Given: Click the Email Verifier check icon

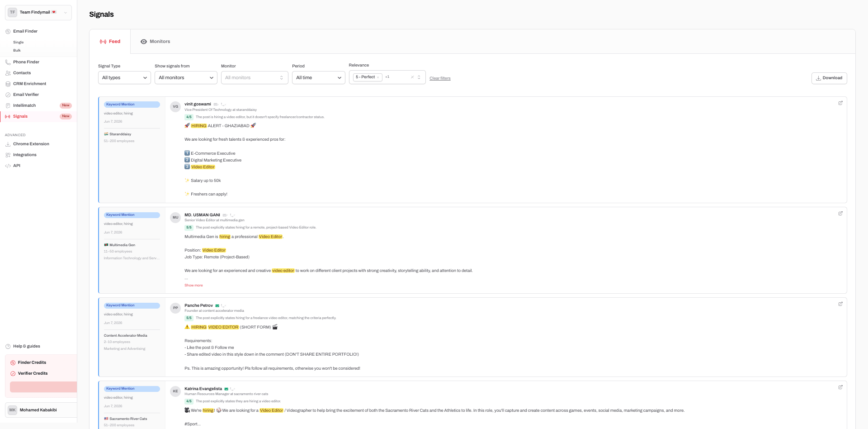Looking at the screenshot, I should pyautogui.click(x=8, y=95).
